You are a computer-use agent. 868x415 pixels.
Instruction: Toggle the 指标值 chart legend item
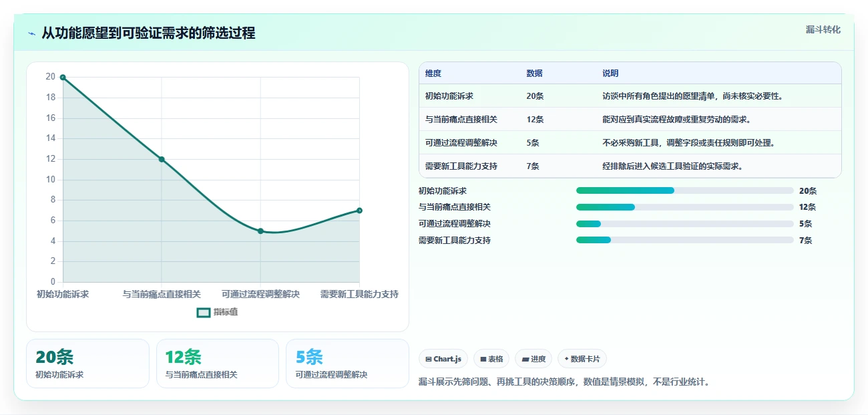click(218, 312)
